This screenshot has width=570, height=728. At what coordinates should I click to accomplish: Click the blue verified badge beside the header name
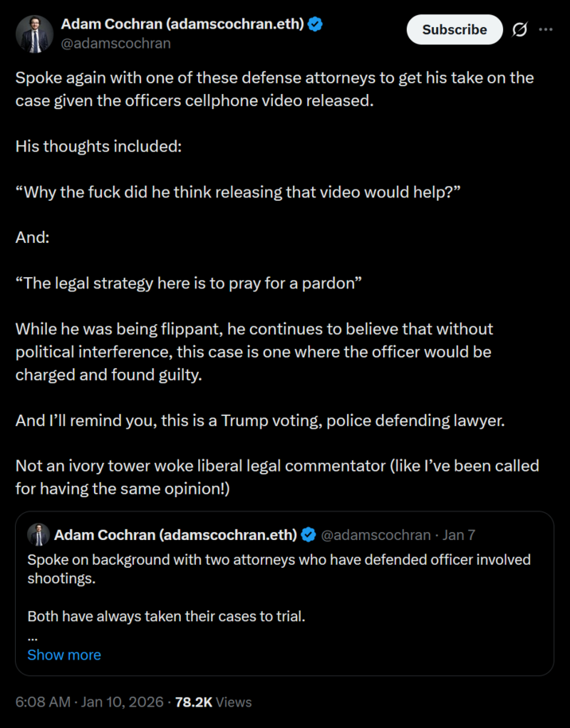(x=316, y=24)
